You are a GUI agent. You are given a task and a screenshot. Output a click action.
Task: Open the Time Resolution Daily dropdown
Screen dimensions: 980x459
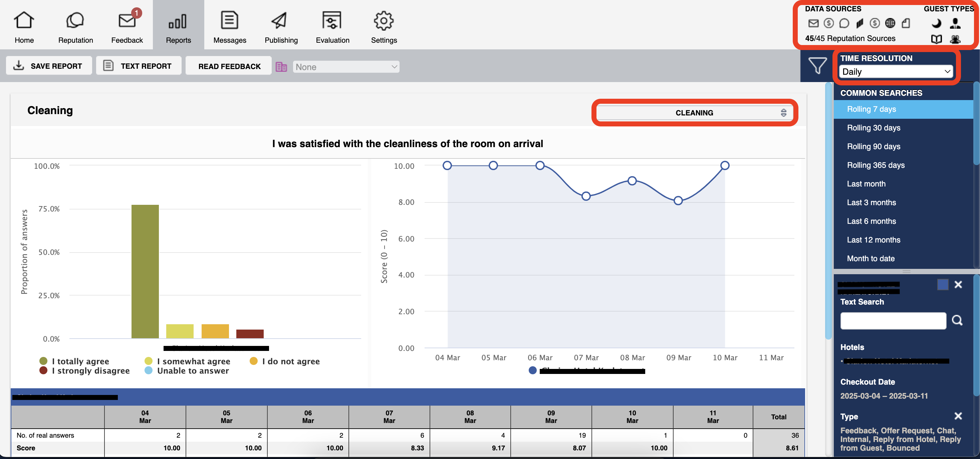[x=896, y=71]
